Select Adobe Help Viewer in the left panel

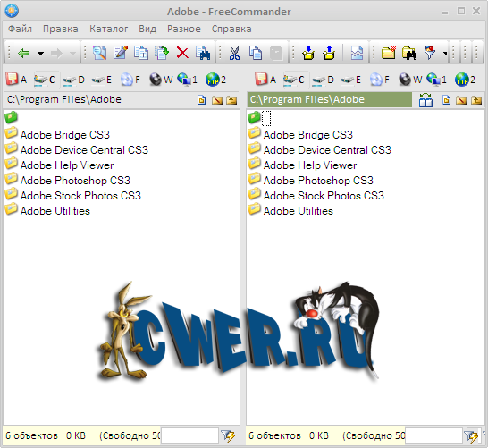click(67, 165)
